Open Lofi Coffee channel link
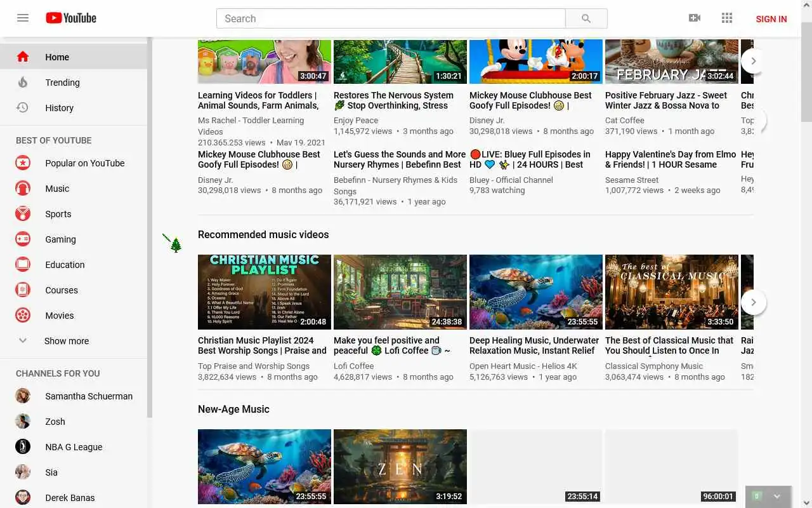Viewport: 812px width, 508px height. point(353,366)
